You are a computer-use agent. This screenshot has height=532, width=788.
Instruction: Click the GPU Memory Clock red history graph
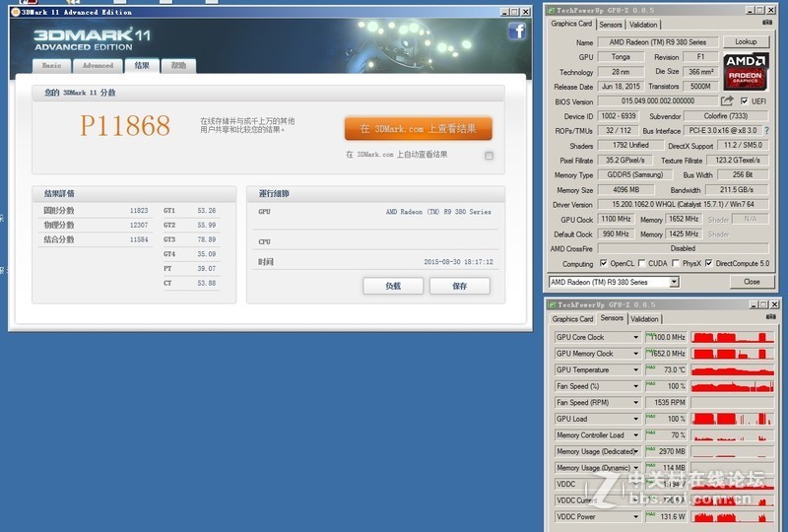tap(733, 354)
